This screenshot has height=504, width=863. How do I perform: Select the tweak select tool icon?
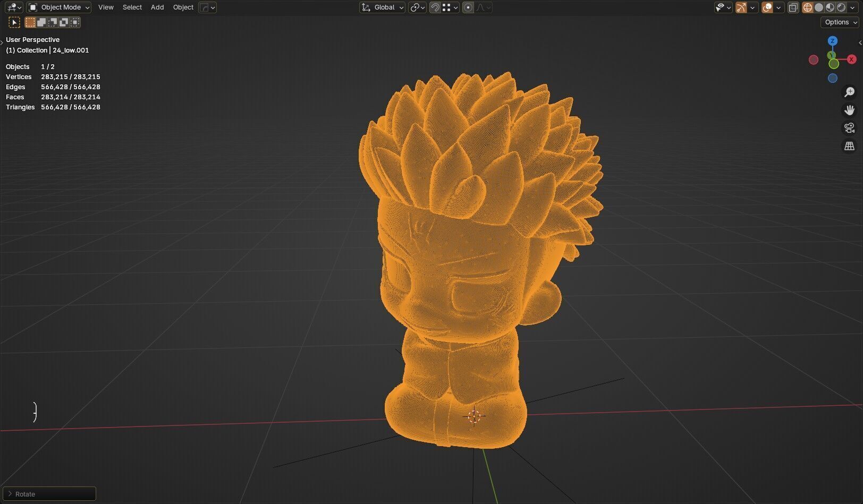pos(14,22)
